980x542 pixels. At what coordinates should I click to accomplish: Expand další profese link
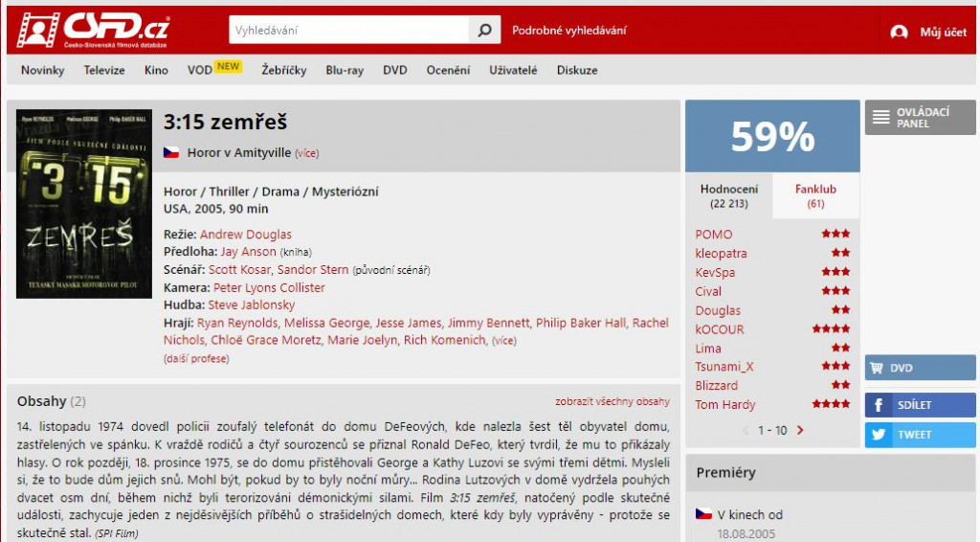pyautogui.click(x=196, y=359)
